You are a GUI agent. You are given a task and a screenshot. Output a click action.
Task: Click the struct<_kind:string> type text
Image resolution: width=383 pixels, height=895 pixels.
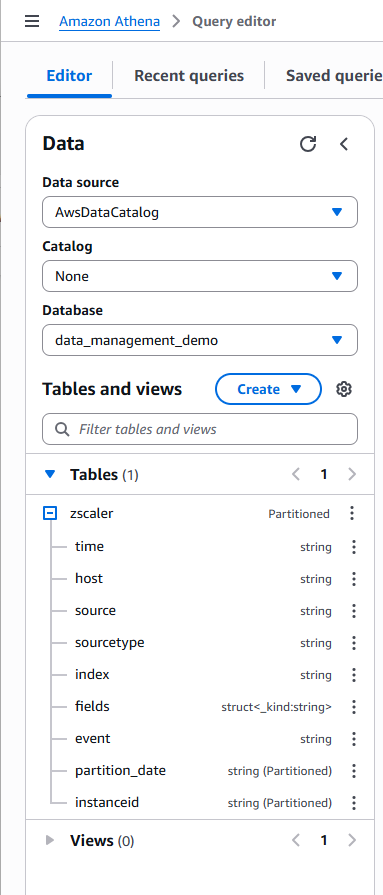click(x=276, y=707)
